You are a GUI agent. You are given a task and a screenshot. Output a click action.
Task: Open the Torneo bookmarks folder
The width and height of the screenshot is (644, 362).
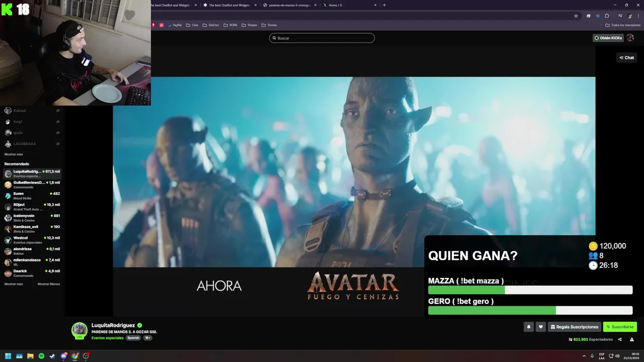point(269,25)
